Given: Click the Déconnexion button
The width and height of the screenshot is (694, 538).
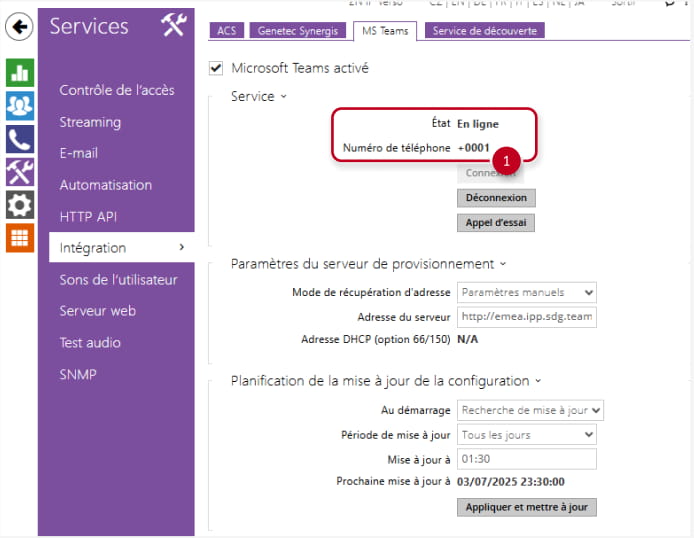Looking at the screenshot, I should pyautogui.click(x=496, y=198).
